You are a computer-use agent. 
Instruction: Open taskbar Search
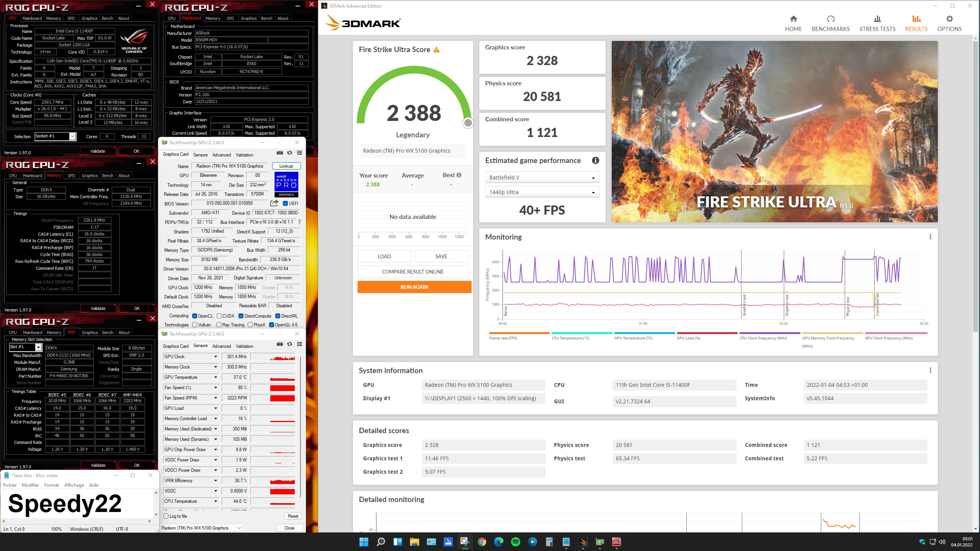pos(381,542)
